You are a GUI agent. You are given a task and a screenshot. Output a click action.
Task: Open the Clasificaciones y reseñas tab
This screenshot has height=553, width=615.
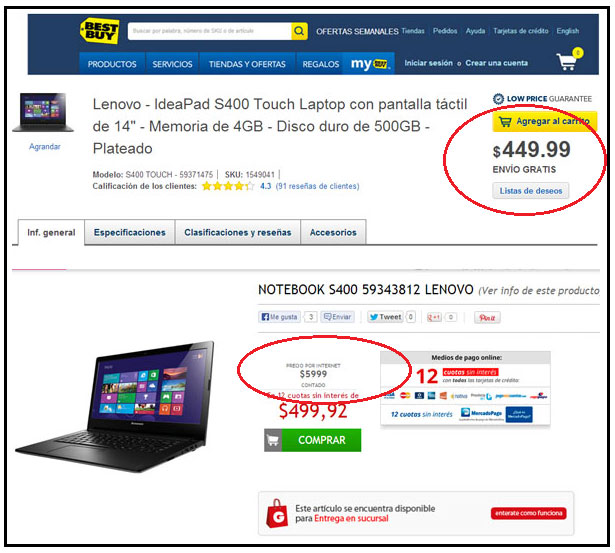(238, 233)
